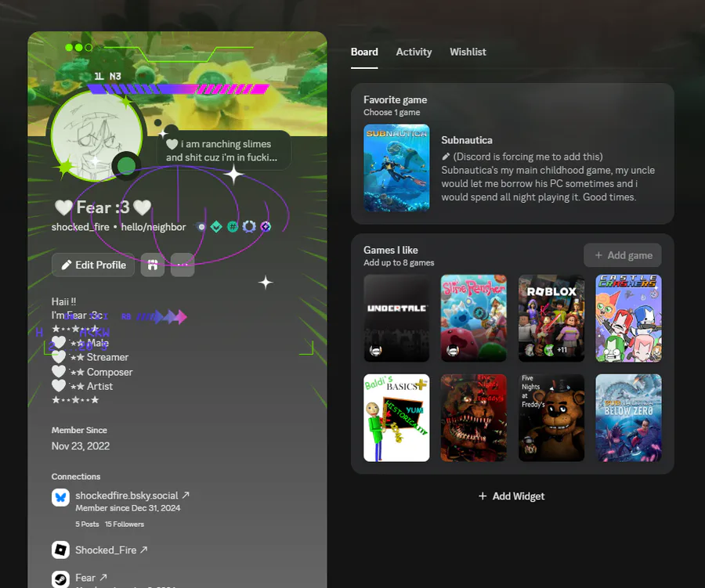Open the custom status bubble about ranching slimes
The width and height of the screenshot is (705, 588).
(224, 150)
